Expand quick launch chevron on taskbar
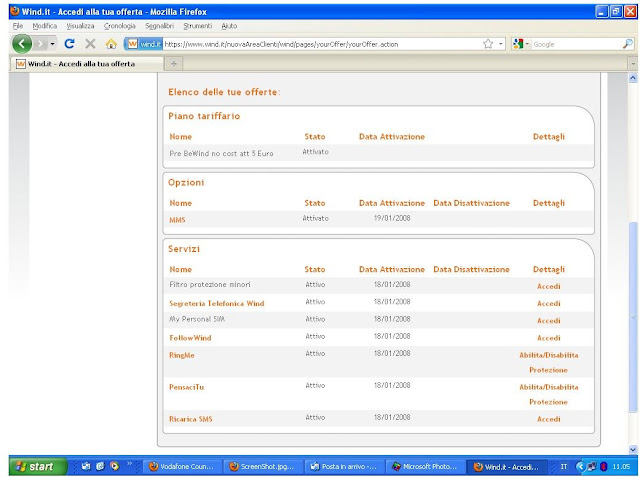Screen dimensions: 640x477 (129, 464)
